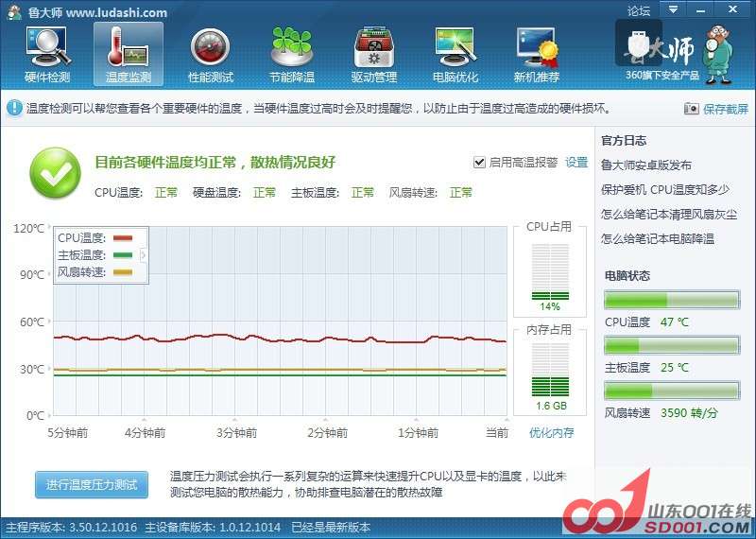This screenshot has height=539, width=756.
Task: Open the 设置 alarm settings link
Action: [576, 163]
